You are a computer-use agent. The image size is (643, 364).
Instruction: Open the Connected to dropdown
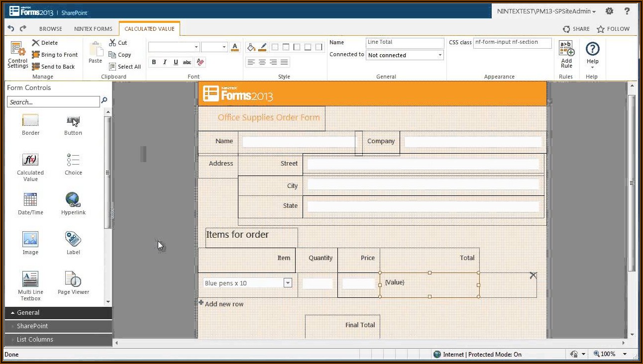coord(440,55)
